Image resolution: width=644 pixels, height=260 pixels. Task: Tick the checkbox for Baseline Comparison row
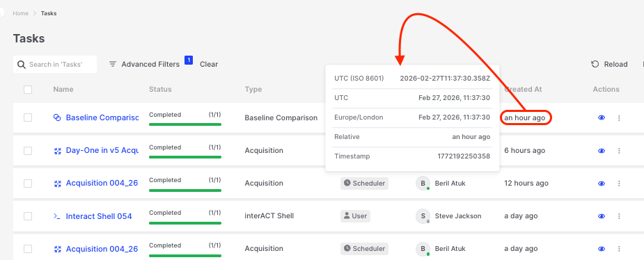28,117
